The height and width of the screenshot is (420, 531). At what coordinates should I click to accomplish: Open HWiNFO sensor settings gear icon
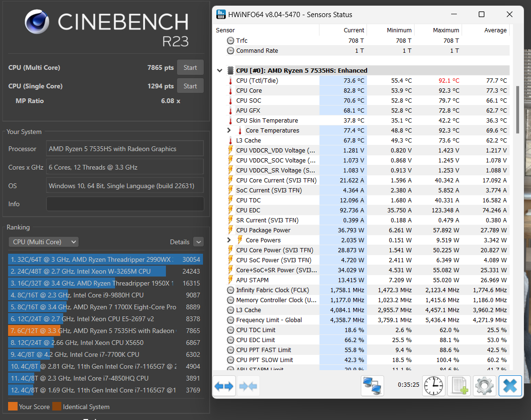pos(484,386)
